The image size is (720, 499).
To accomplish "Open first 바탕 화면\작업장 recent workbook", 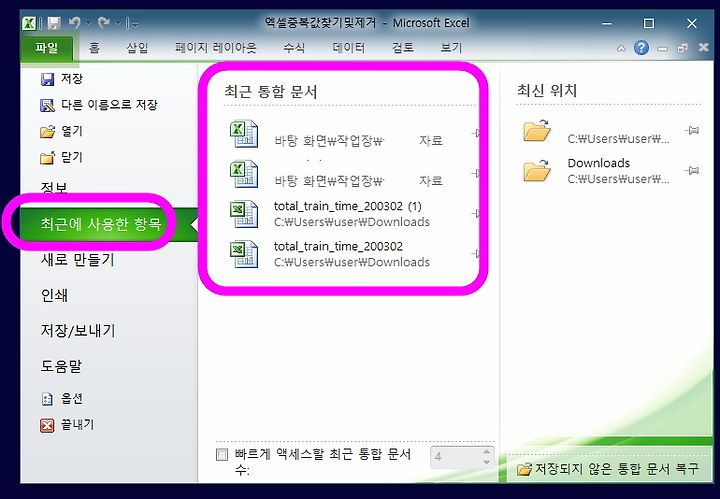I will [x=351, y=133].
